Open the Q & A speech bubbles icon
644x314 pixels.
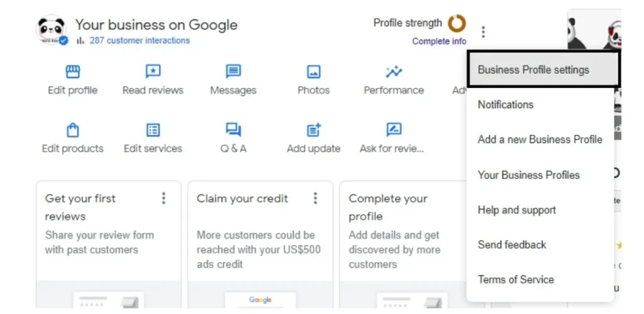(233, 131)
